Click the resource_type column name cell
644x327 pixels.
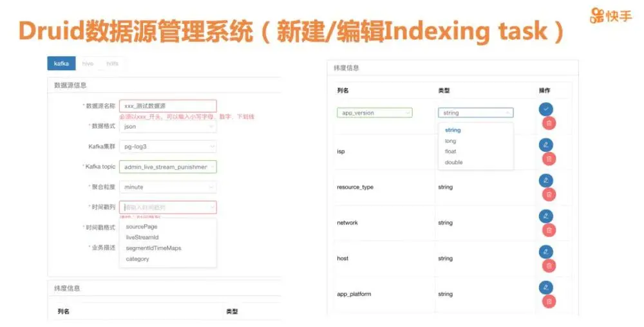point(355,187)
